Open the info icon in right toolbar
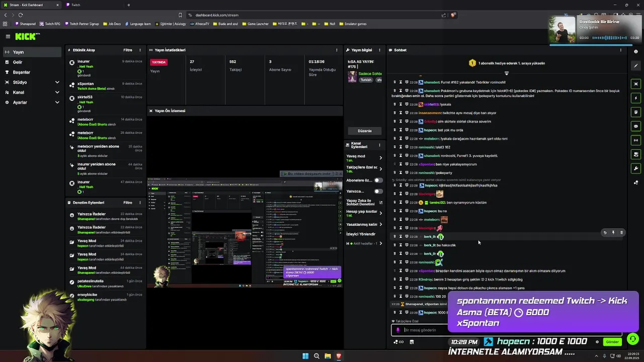The width and height of the screenshot is (644, 362). click(x=636, y=51)
